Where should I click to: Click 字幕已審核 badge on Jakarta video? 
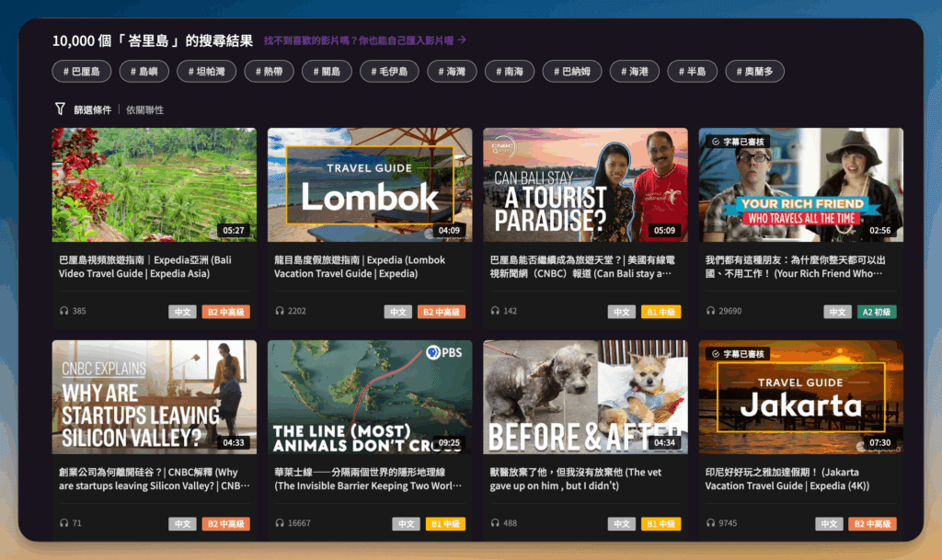pyautogui.click(x=735, y=354)
